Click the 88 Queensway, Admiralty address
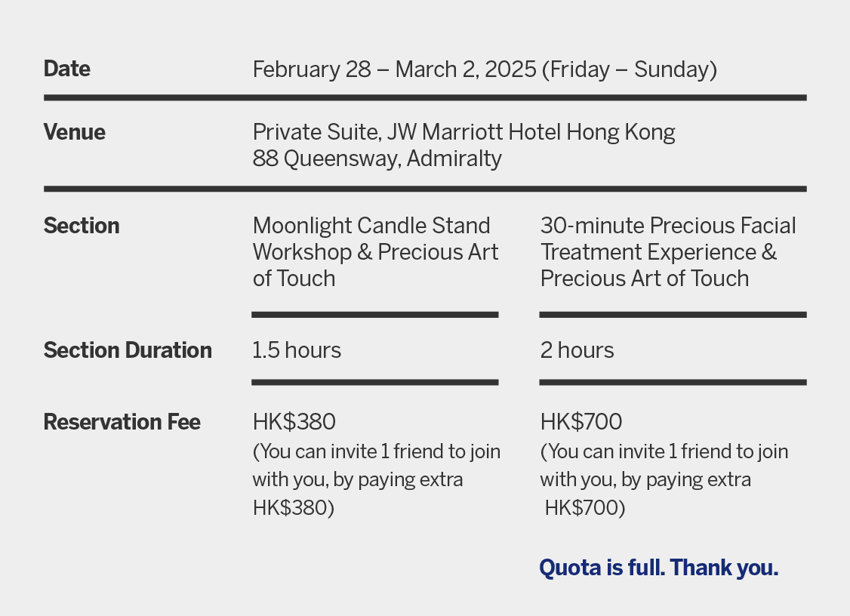This screenshot has height=616, width=850. (x=377, y=159)
